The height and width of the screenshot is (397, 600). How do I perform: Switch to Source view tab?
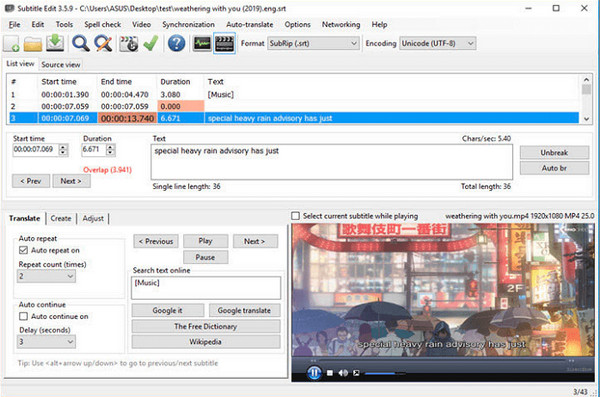point(61,65)
